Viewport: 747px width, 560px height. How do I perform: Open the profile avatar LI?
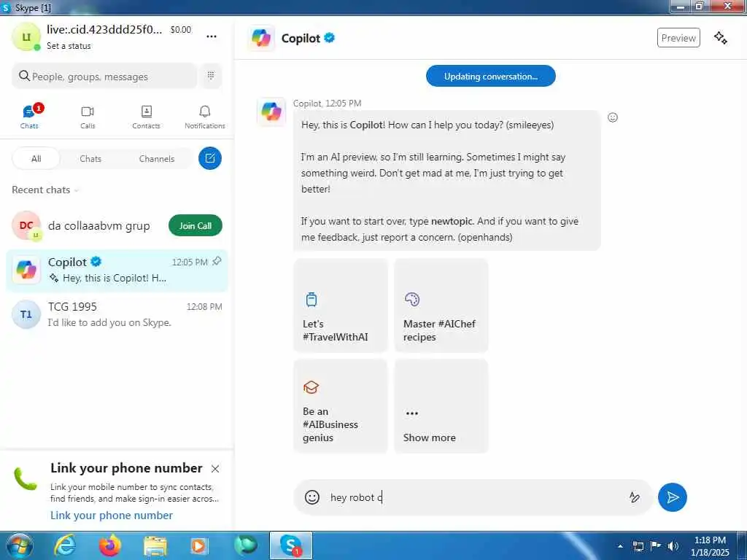26,36
